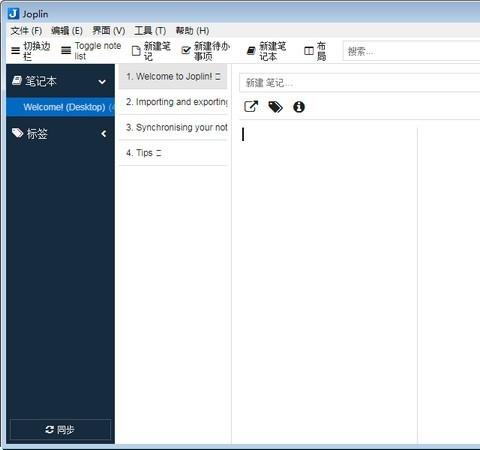Viewport: 480px width, 450px height.
Task: Click the tags icon in note toolbar
Action: pos(275,107)
